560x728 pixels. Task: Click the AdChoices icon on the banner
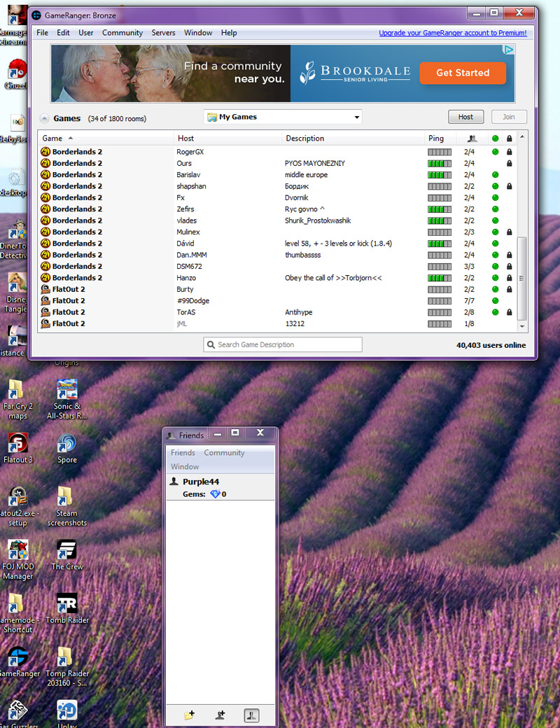509,50
